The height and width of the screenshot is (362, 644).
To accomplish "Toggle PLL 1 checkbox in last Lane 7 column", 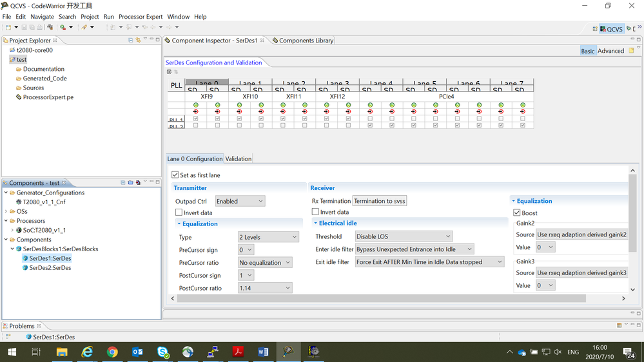I will (x=523, y=119).
